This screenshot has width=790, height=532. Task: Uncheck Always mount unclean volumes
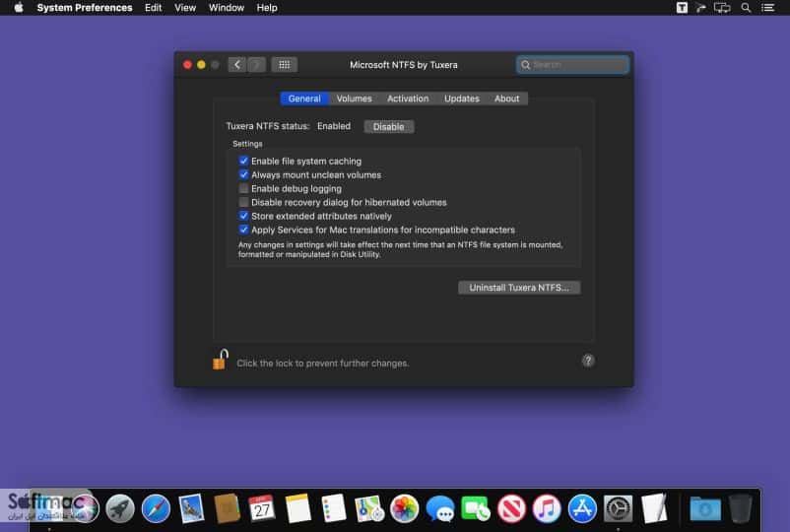(x=244, y=174)
